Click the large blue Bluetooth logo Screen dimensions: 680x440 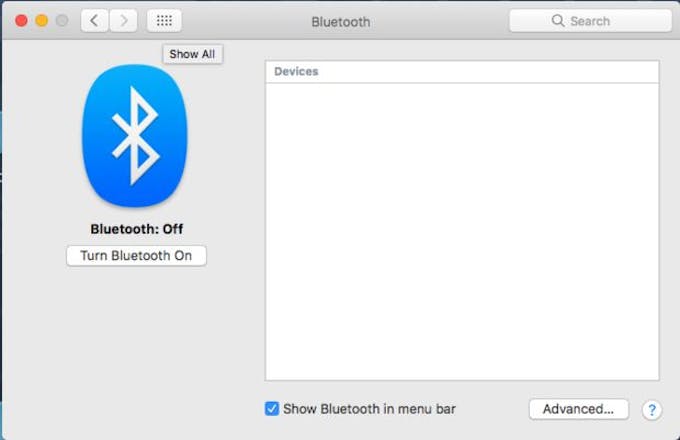pos(135,136)
